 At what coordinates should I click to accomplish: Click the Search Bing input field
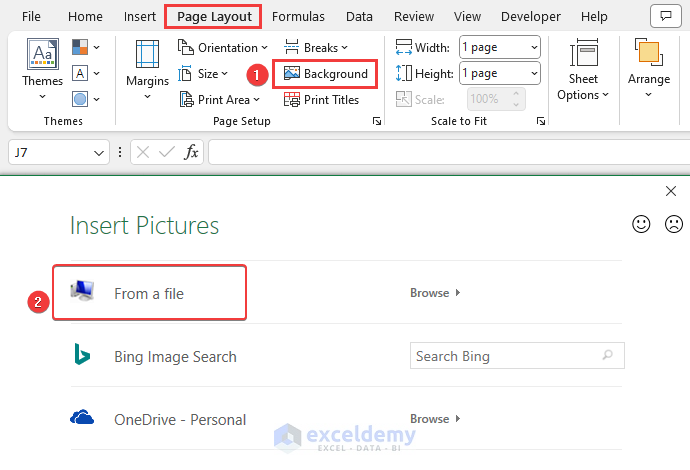tap(506, 356)
